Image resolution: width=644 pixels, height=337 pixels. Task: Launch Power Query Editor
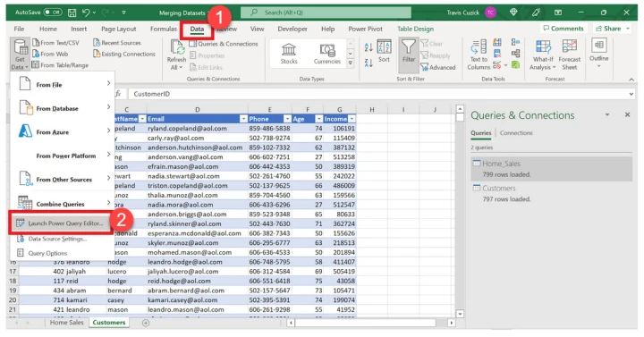click(61, 223)
